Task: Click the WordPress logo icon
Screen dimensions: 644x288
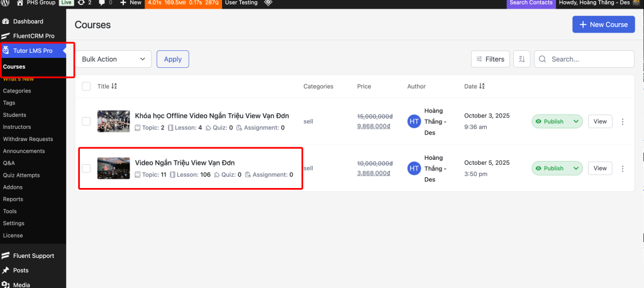Action: [6, 3]
